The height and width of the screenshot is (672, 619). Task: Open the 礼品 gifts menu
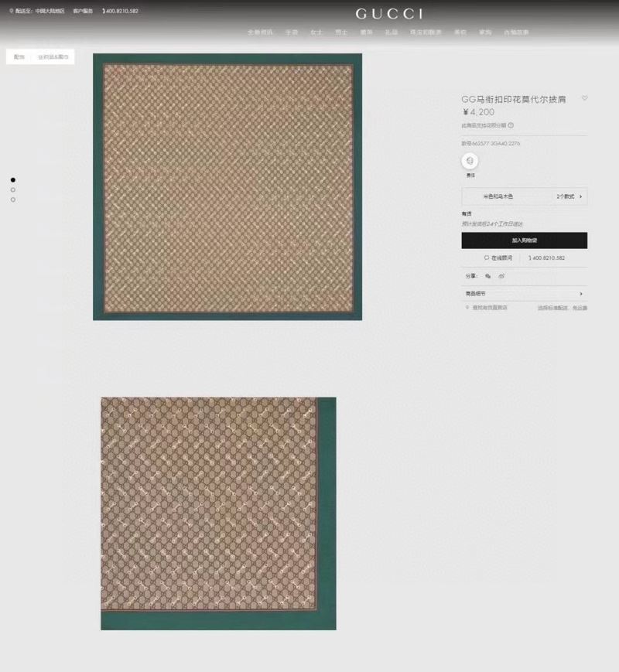coord(391,32)
